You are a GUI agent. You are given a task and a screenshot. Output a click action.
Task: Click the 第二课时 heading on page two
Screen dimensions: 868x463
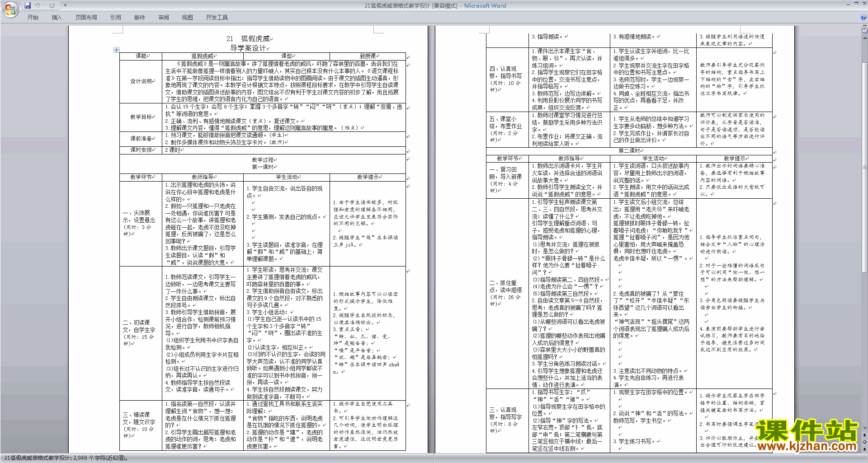(629, 151)
